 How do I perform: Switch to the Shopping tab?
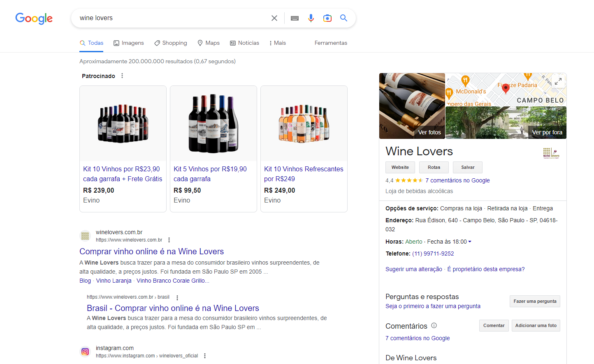(170, 43)
